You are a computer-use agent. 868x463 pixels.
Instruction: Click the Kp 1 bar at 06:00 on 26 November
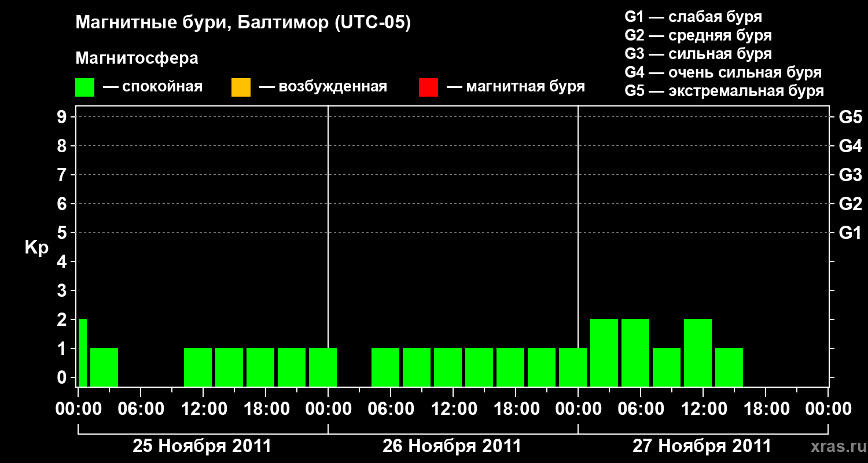point(385,367)
